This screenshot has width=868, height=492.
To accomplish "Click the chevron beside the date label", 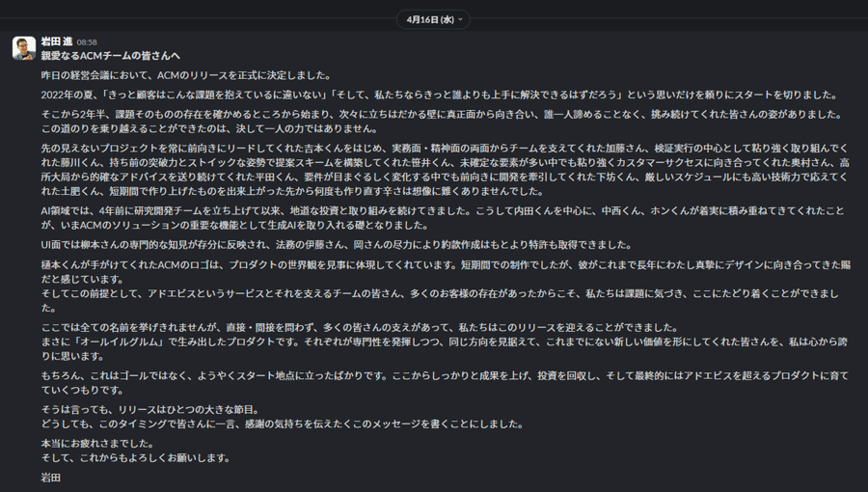I will point(460,19).
